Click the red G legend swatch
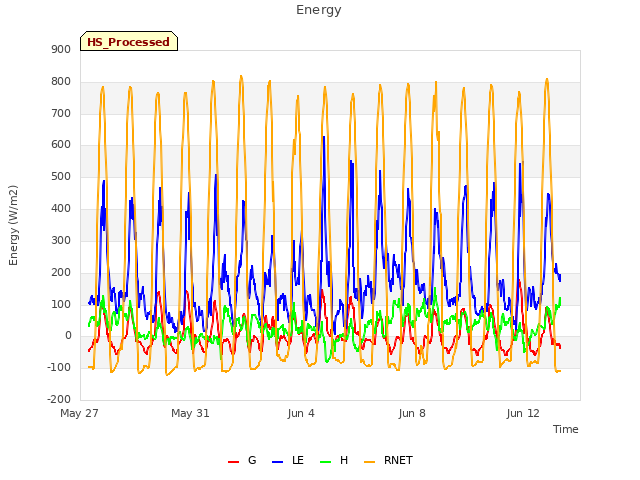 pyautogui.click(x=233, y=462)
